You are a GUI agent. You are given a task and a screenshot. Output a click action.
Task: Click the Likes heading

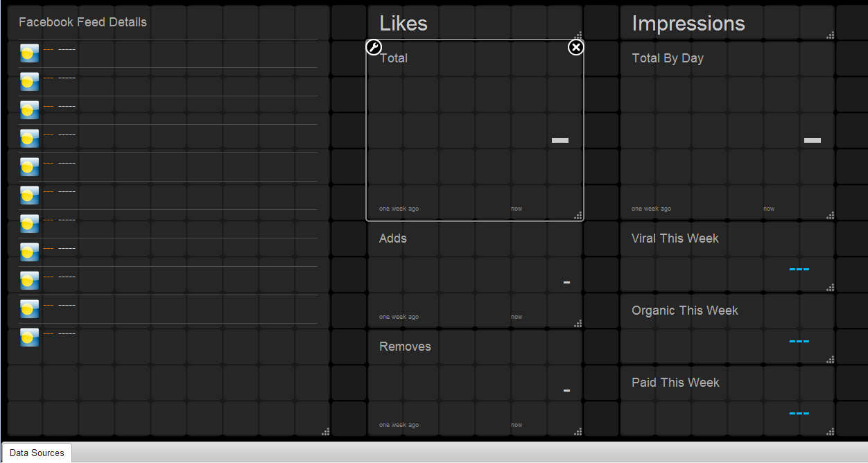point(403,24)
